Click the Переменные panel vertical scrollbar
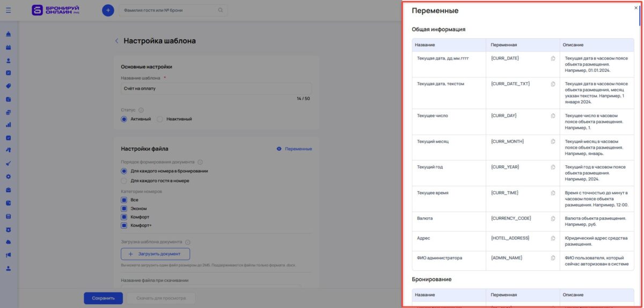644x308 pixels. pyautogui.click(x=639, y=16)
